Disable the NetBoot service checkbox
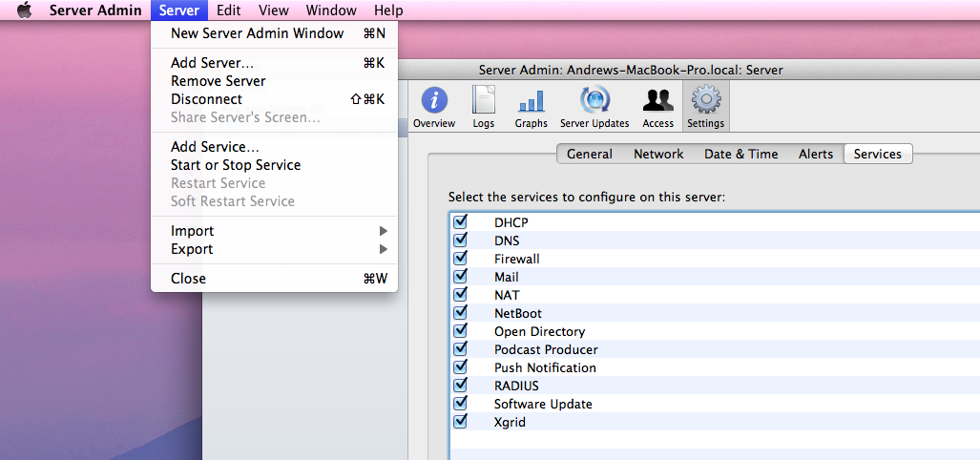980x460 pixels. (461, 312)
